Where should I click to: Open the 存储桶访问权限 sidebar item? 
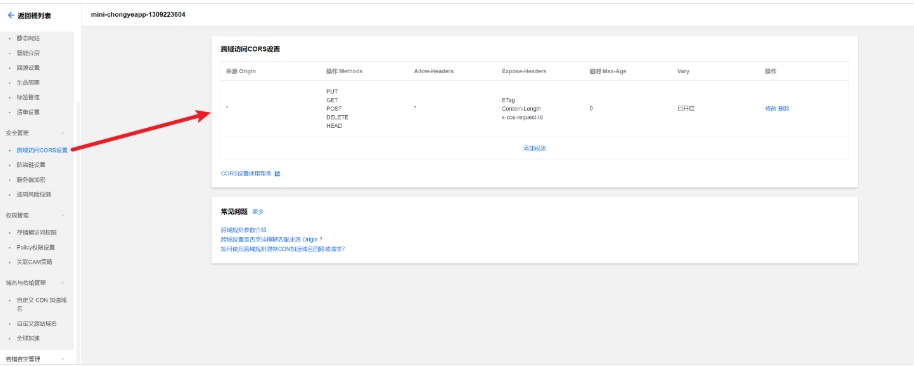37,232
